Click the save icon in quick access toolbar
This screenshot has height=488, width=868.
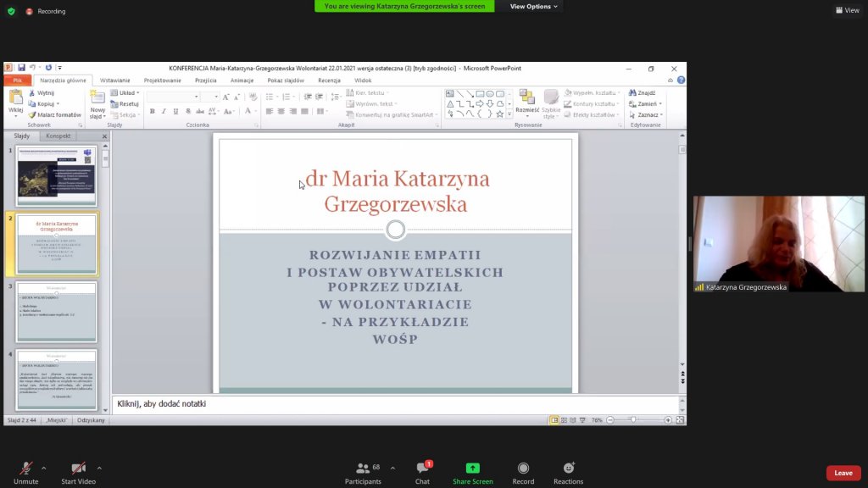point(21,68)
